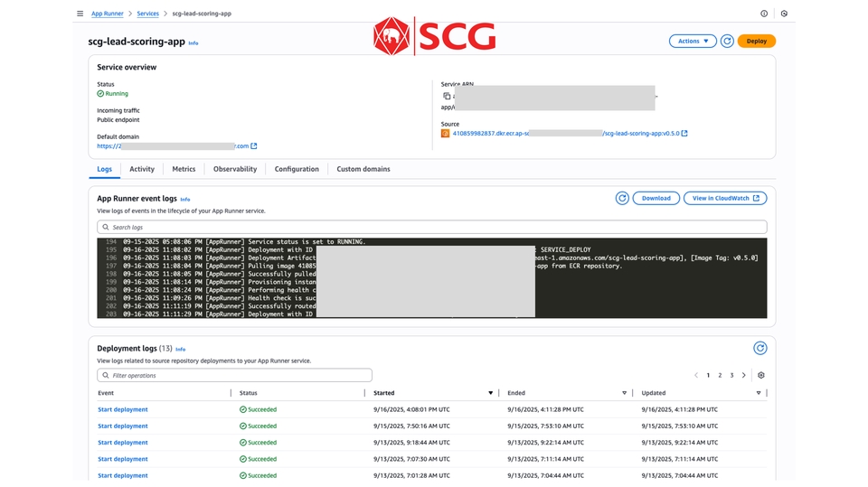868x487 pixels.
Task: Click the clock icon in top bar
Action: pyautogui.click(x=784, y=14)
